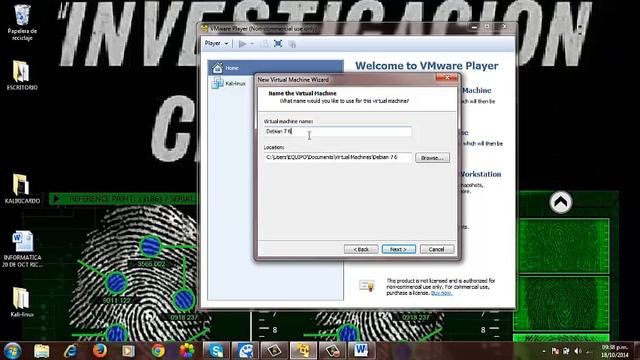Launch Firefox from the taskbar
The height and width of the screenshot is (360, 640).
click(x=100, y=351)
